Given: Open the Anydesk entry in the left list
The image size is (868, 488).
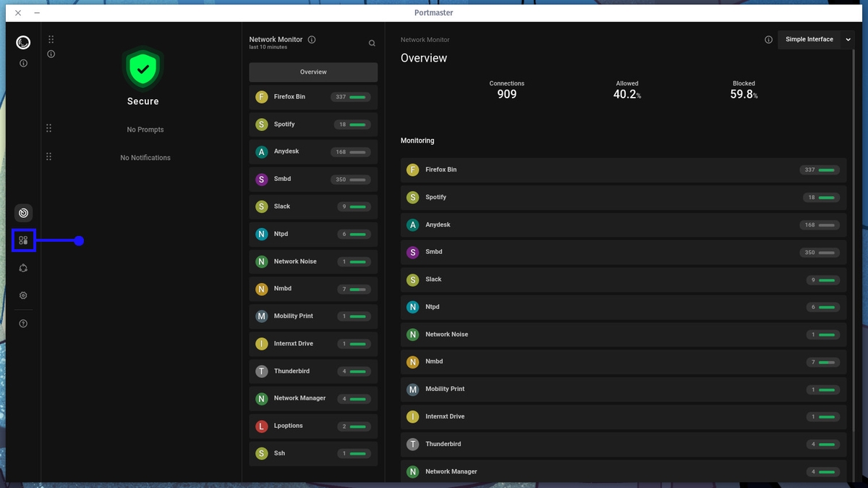Looking at the screenshot, I should (x=312, y=151).
